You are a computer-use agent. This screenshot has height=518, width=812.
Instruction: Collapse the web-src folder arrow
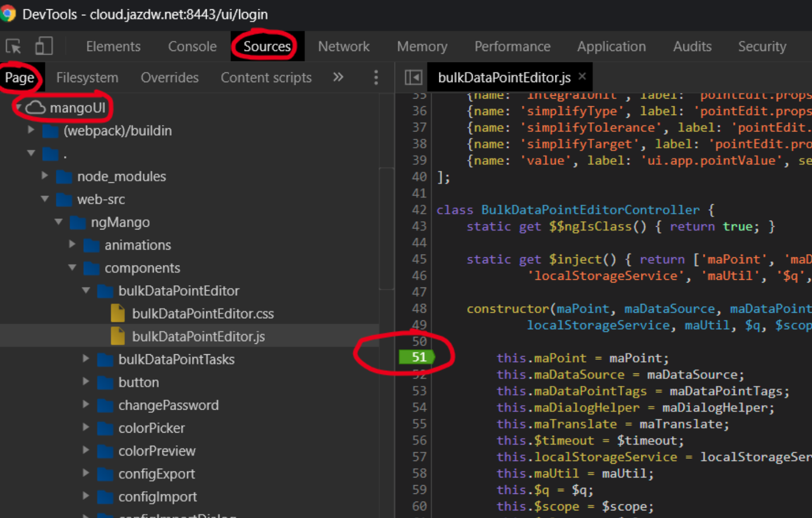(45, 199)
